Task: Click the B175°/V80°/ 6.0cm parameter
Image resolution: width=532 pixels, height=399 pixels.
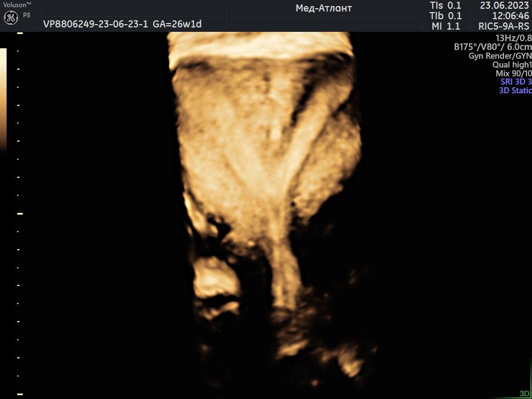Action: pyautogui.click(x=493, y=47)
